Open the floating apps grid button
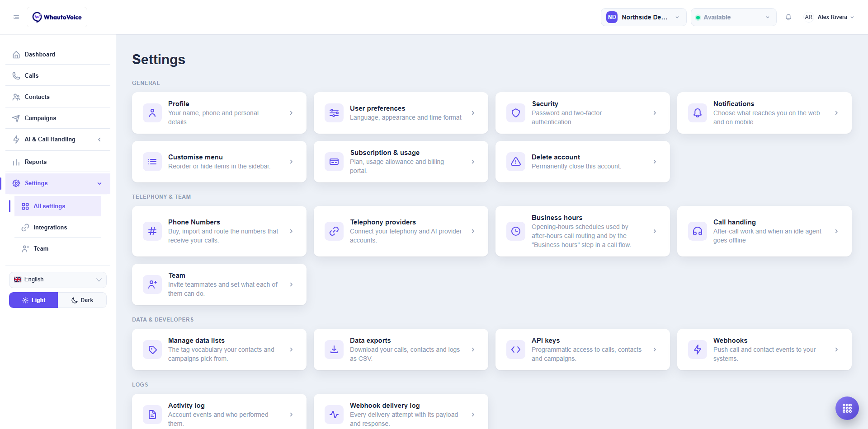Image resolution: width=868 pixels, height=429 pixels. pyautogui.click(x=847, y=408)
